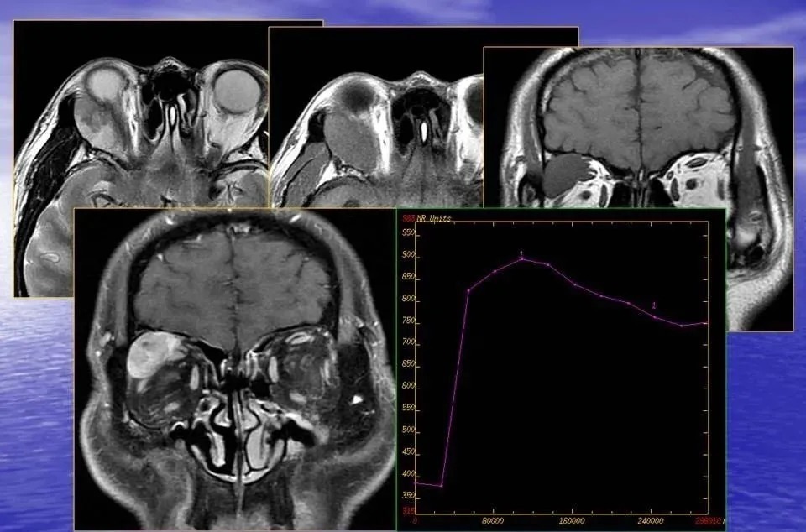Click the curve's starting point near 385
The height and width of the screenshot is (532, 806).
[417, 482]
